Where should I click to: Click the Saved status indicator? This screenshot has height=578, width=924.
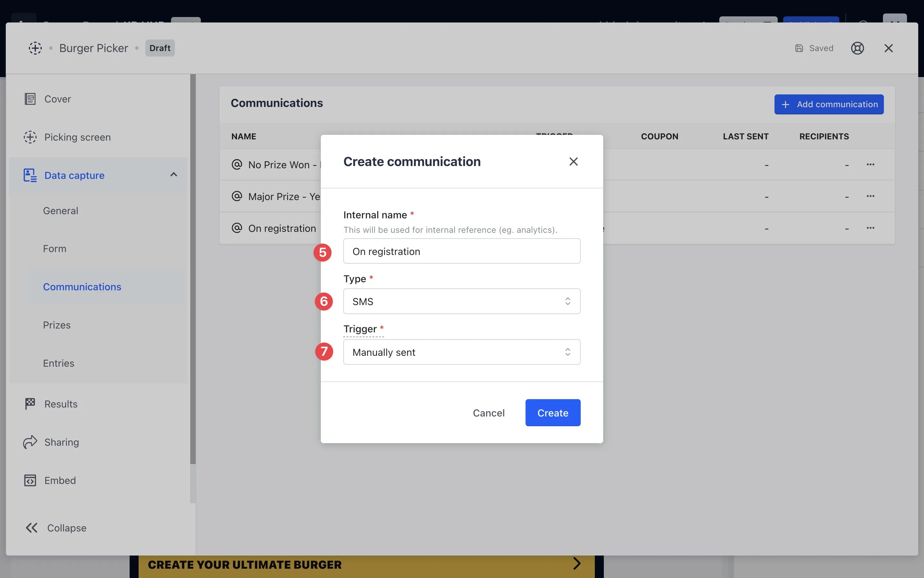[814, 48]
